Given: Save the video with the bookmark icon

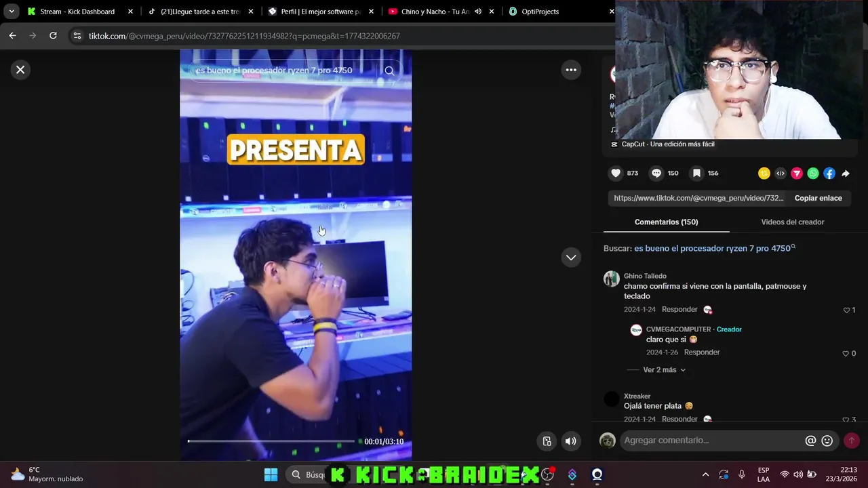Looking at the screenshot, I should coord(696,173).
